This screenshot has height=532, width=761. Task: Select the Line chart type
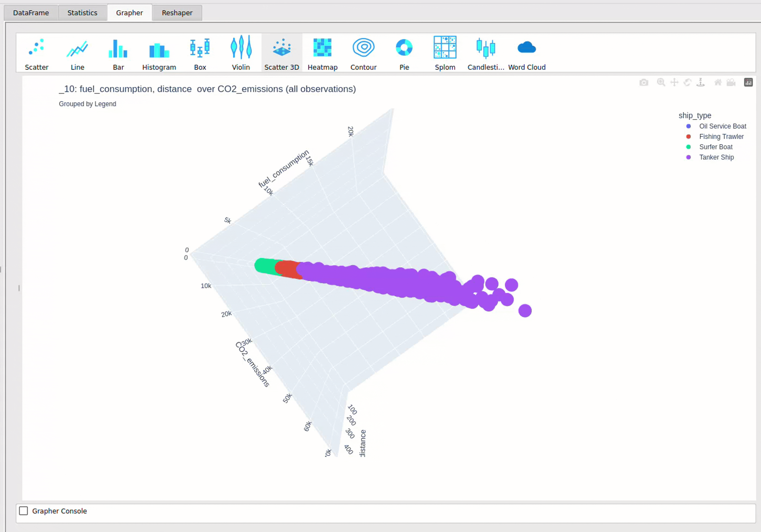(77, 53)
